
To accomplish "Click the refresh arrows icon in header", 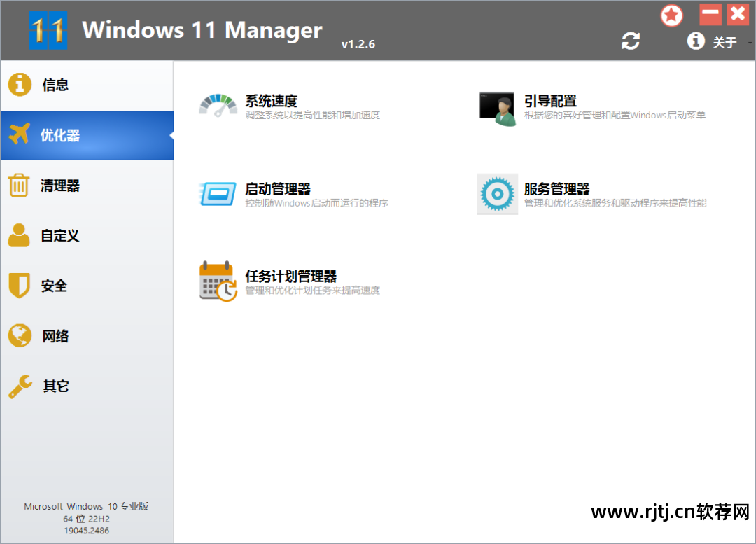I will pyautogui.click(x=631, y=41).
